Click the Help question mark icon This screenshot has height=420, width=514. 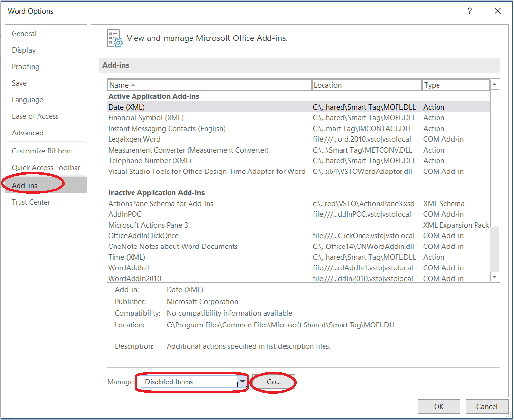point(469,11)
